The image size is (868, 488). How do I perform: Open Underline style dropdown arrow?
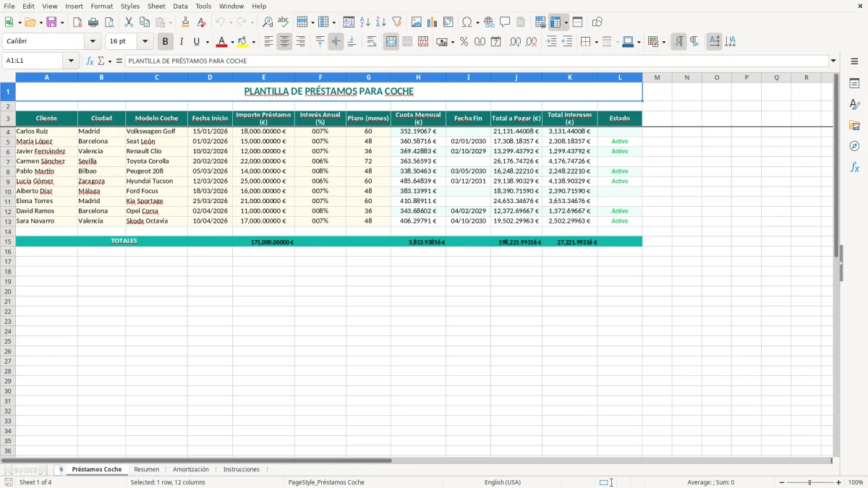(207, 42)
